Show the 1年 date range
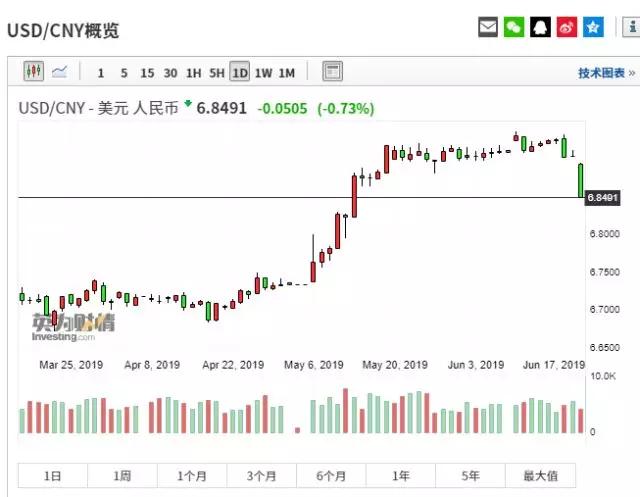This screenshot has width=640, height=497. pyautogui.click(x=401, y=476)
